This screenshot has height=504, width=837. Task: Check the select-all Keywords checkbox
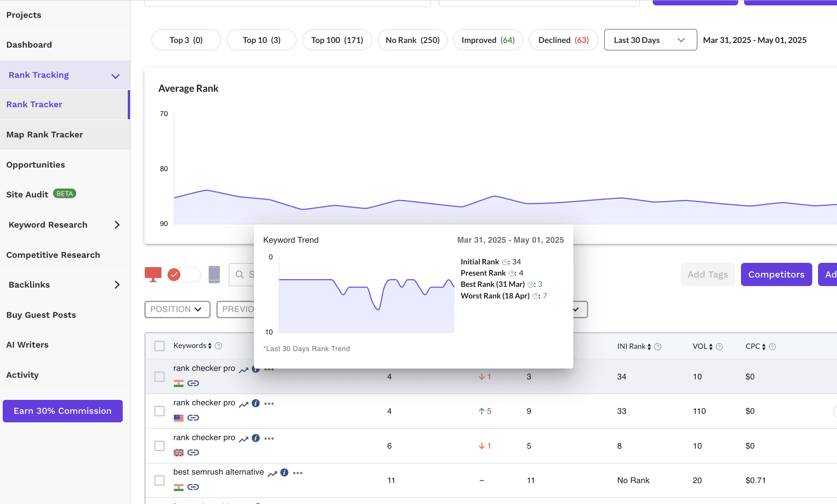(160, 346)
